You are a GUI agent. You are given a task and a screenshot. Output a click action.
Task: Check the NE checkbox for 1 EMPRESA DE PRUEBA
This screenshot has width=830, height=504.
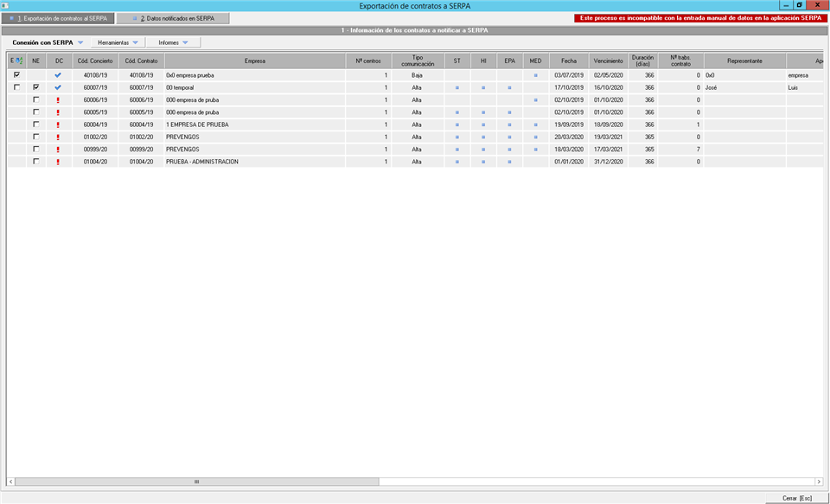(35, 124)
